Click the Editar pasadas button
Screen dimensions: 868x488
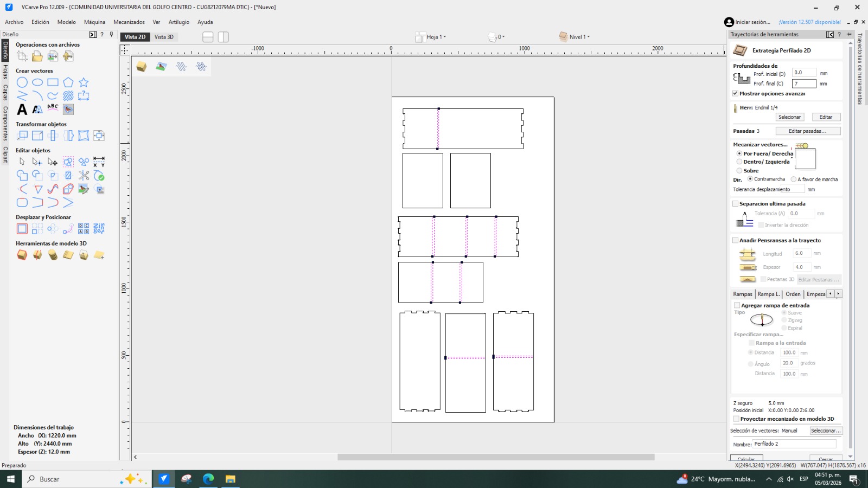pyautogui.click(x=808, y=131)
